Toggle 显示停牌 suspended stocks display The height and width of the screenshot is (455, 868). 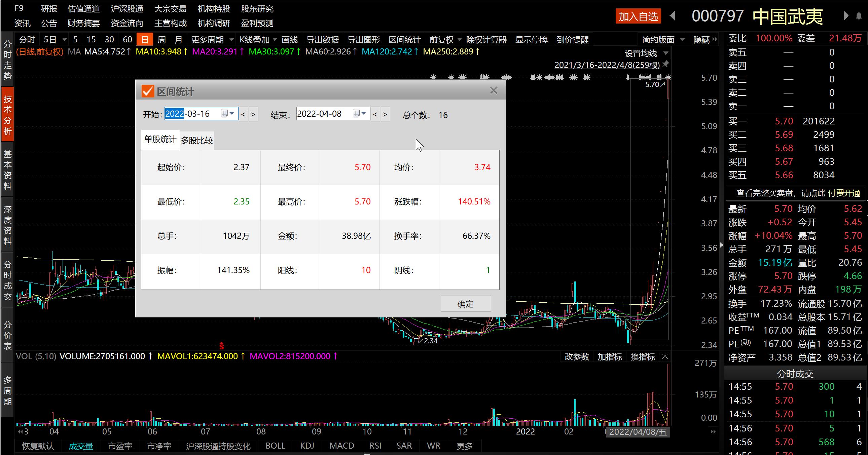pyautogui.click(x=531, y=39)
